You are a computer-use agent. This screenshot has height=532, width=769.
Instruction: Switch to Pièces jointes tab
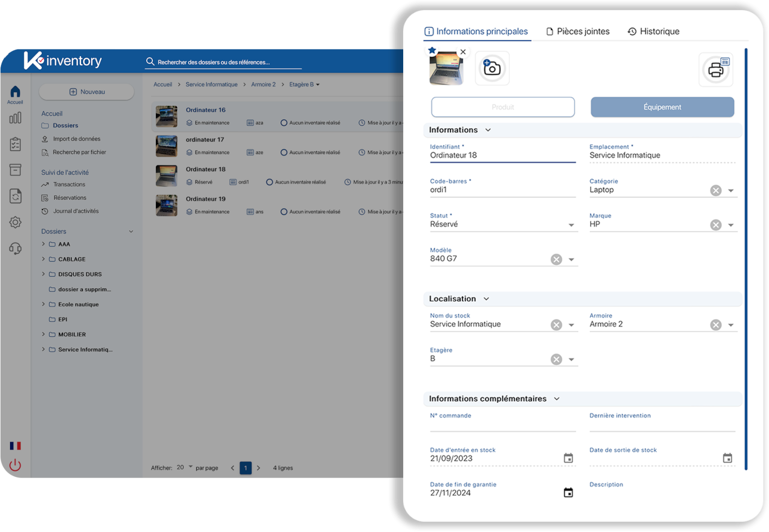(578, 31)
